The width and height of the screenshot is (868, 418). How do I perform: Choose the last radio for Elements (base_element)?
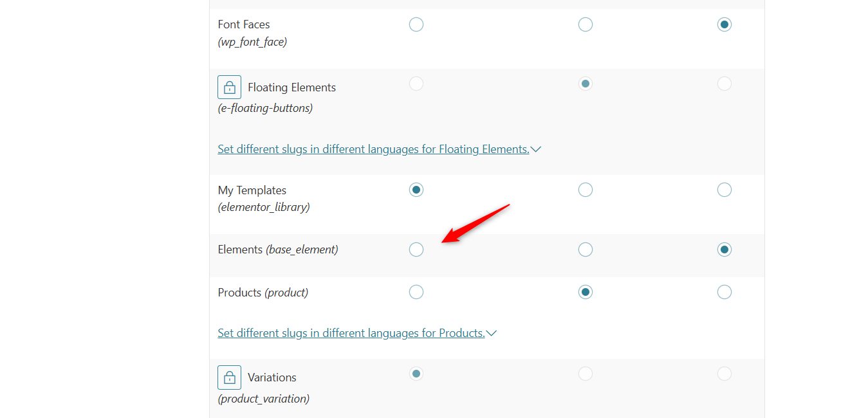(x=725, y=250)
